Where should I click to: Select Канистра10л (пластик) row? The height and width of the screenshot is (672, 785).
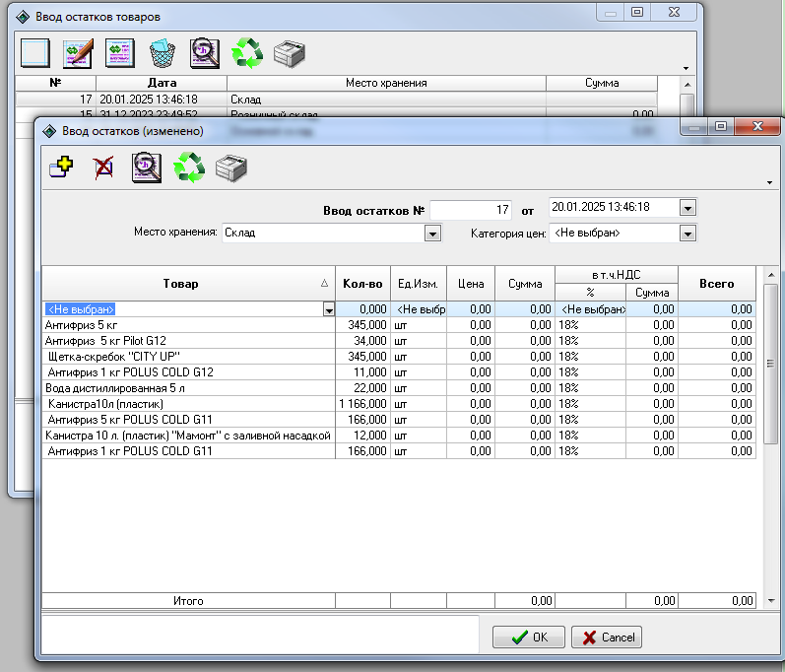point(399,404)
